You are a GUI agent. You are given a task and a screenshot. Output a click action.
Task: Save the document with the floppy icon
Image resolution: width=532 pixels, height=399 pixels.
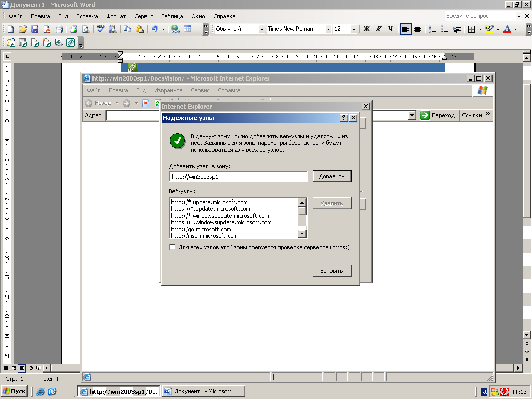35,29
